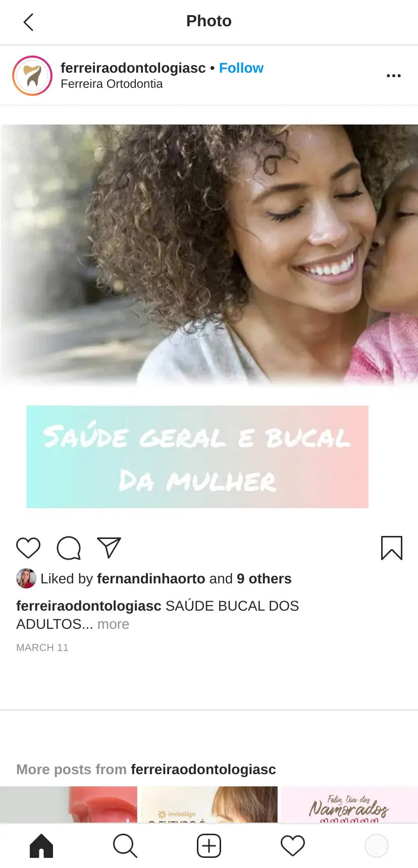418x868 pixels.
Task: Follow ferreiraodontologiasc
Action: [241, 68]
